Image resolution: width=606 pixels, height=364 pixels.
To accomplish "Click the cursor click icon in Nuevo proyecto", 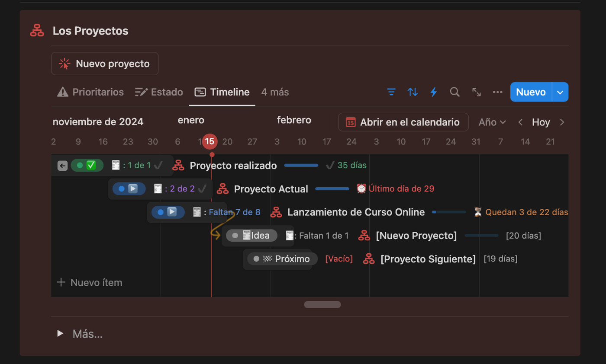I will point(64,64).
